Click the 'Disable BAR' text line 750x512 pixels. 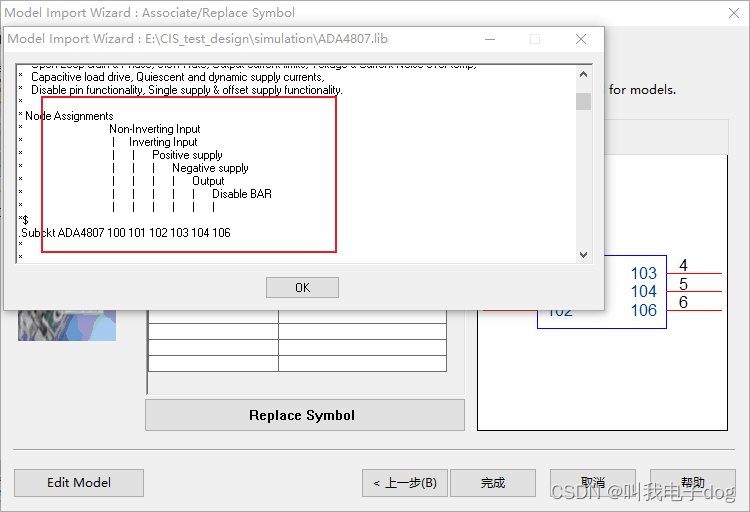[x=242, y=194]
